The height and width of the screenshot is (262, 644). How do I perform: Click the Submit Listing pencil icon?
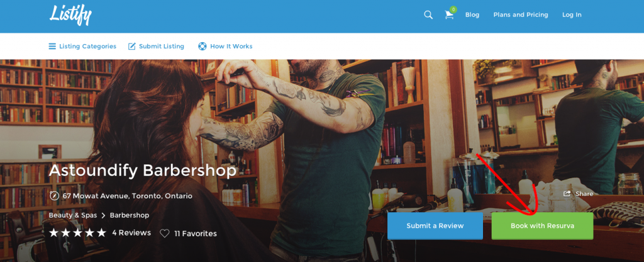(132, 47)
